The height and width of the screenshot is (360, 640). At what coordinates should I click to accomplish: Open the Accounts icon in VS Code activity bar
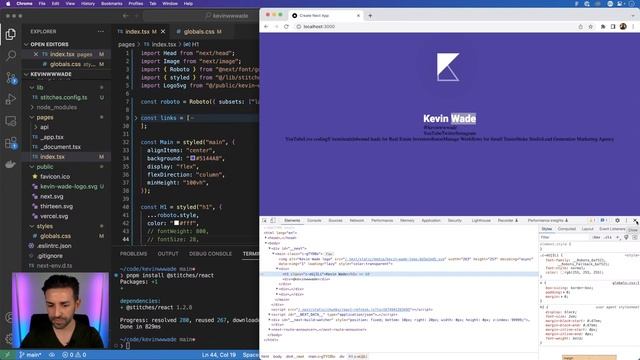click(x=9, y=317)
